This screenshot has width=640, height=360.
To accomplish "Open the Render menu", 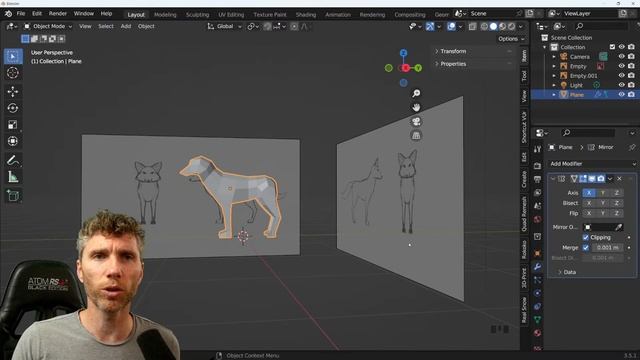I will point(58,13).
